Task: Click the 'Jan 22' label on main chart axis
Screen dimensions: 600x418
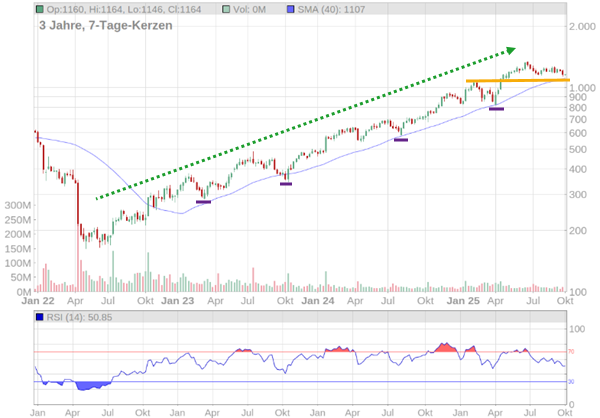Action: point(37,299)
